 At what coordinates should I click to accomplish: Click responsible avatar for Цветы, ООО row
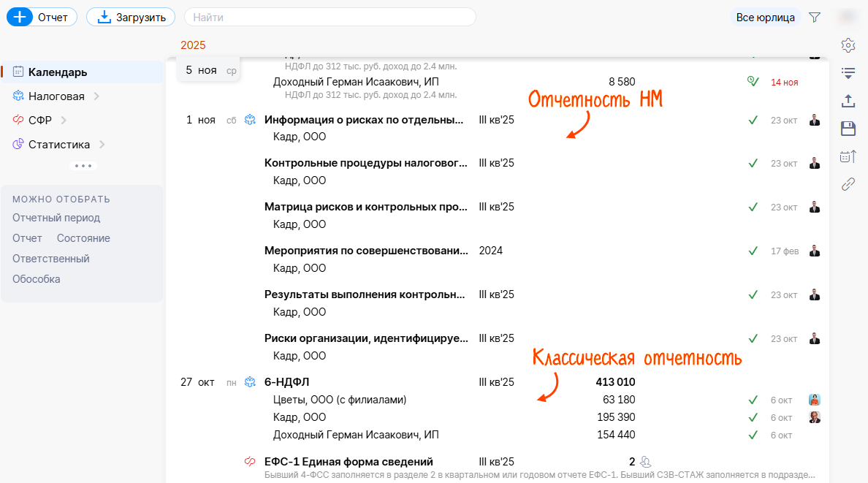(814, 400)
